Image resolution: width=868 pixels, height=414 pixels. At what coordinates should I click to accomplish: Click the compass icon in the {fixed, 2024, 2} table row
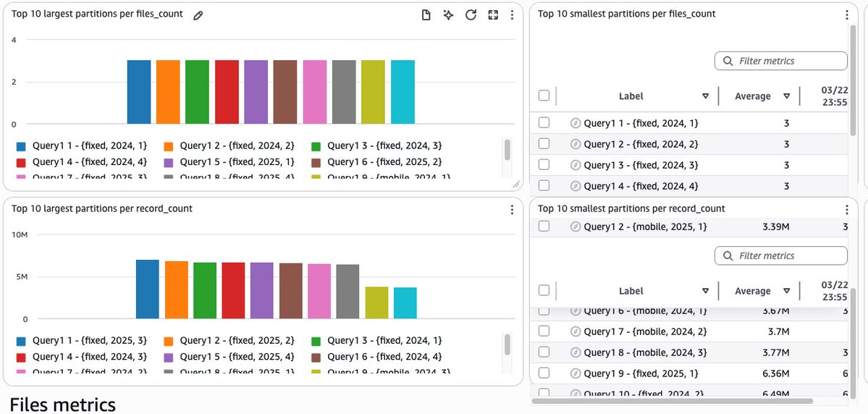click(575, 144)
